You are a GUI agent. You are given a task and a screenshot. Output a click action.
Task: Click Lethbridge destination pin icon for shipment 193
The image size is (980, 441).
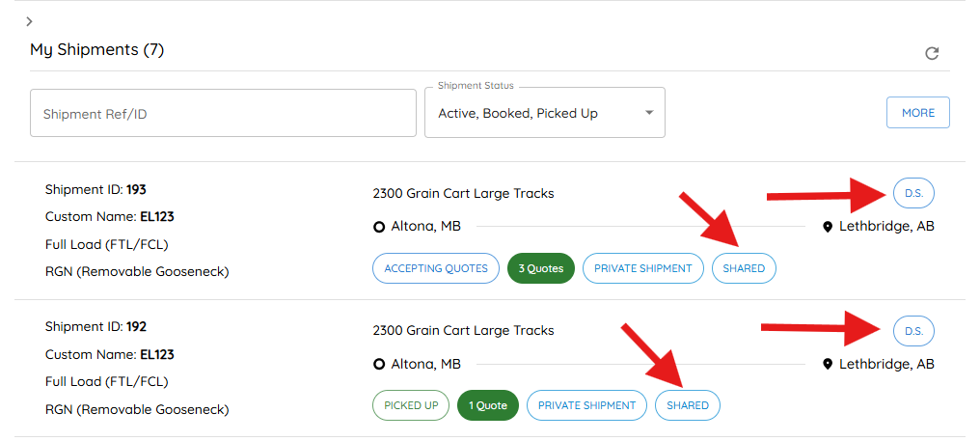click(x=828, y=227)
